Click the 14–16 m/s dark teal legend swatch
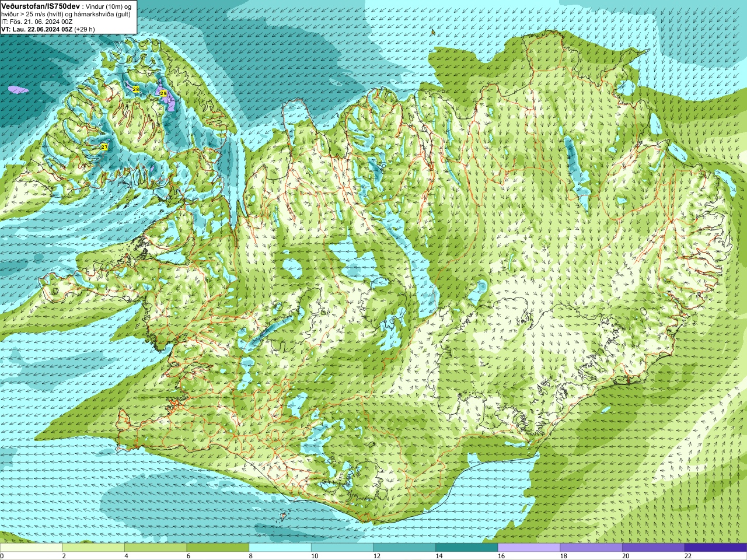747x560 pixels. coord(467,548)
